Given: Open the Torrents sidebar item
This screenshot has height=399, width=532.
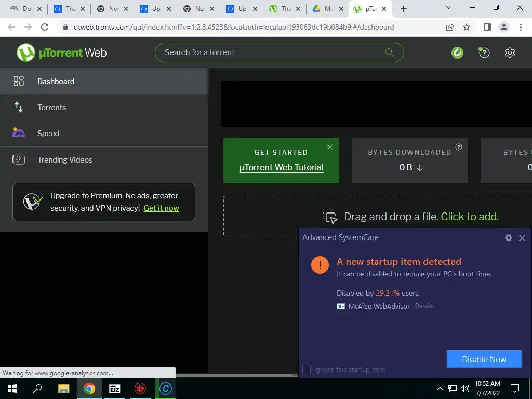Looking at the screenshot, I should point(104,107).
